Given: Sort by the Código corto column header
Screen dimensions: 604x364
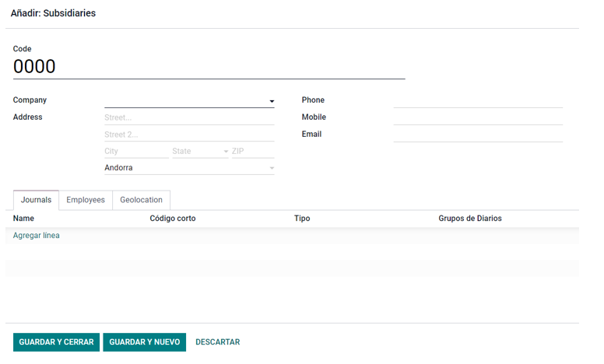Looking at the screenshot, I should [x=173, y=219].
